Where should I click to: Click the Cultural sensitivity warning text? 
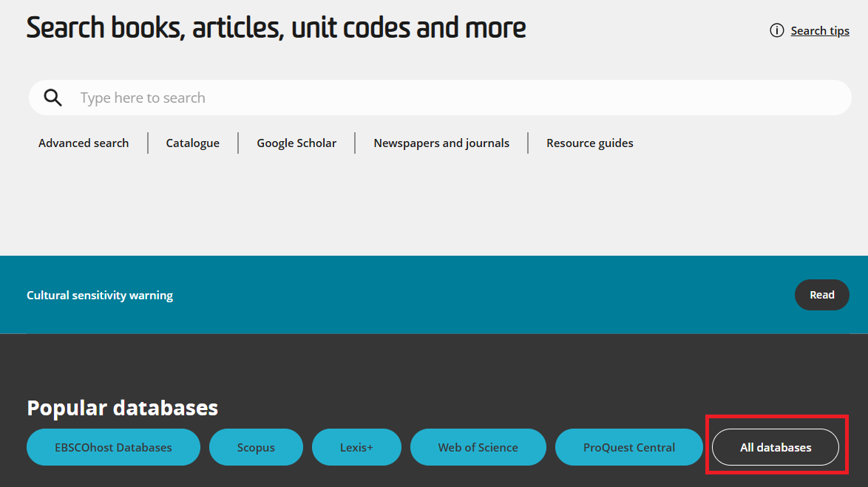[100, 296]
